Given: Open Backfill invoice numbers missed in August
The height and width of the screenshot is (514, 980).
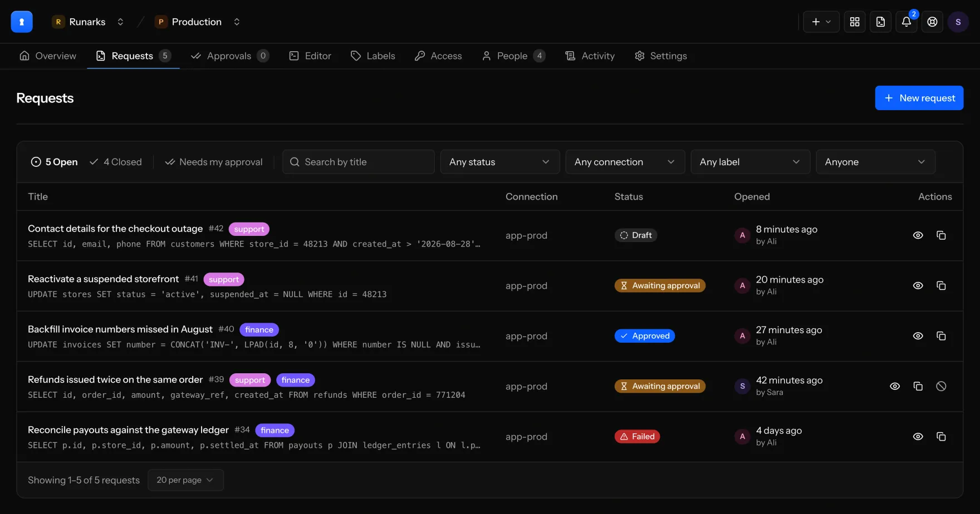Looking at the screenshot, I should click(120, 329).
